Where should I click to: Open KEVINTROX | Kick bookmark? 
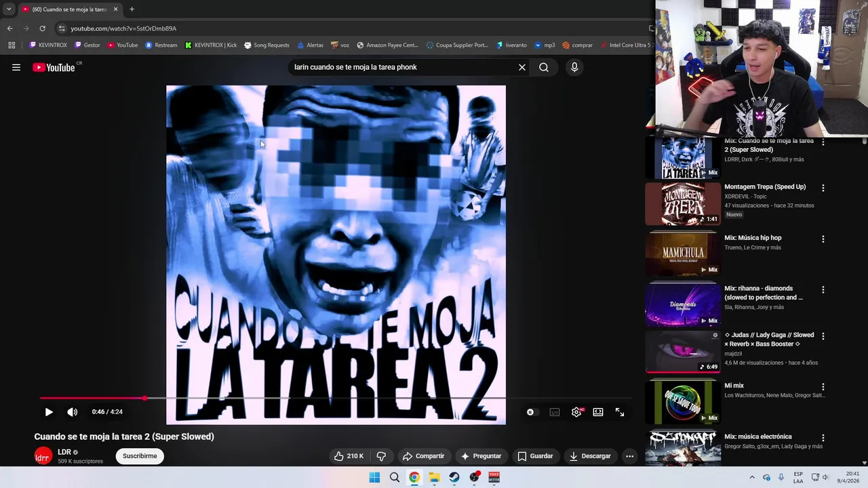click(x=211, y=45)
